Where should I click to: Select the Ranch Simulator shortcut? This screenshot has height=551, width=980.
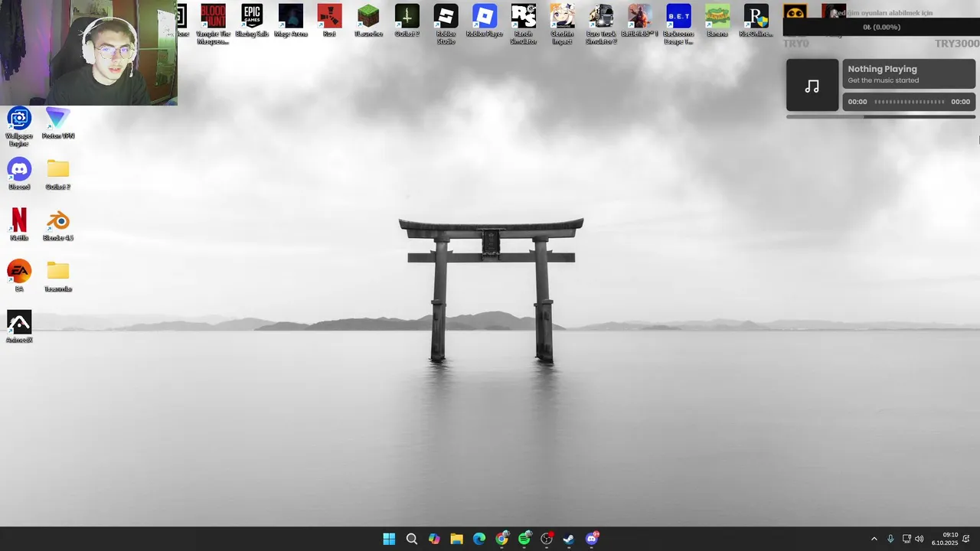point(524,24)
